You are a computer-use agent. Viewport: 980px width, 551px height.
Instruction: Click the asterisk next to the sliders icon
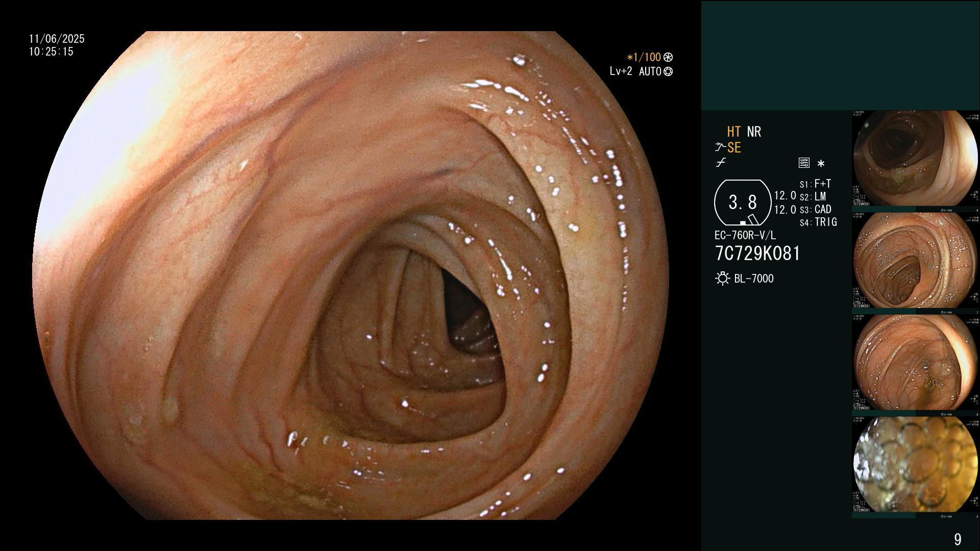tap(821, 164)
